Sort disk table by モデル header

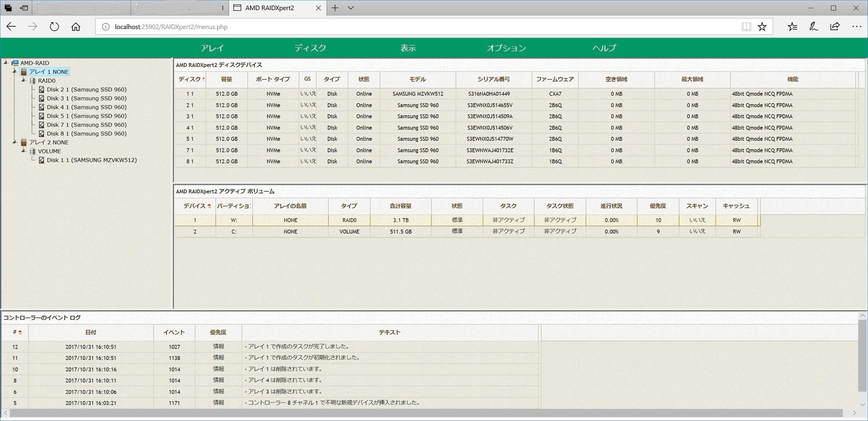(x=418, y=79)
